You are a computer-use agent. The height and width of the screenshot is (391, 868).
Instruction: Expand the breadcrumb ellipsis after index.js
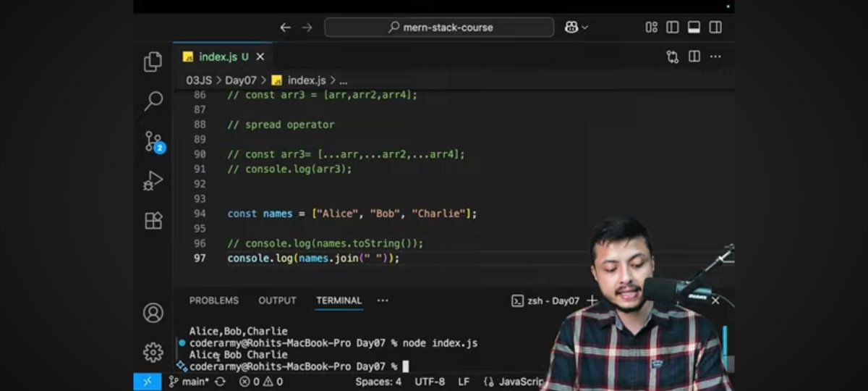pos(343,80)
